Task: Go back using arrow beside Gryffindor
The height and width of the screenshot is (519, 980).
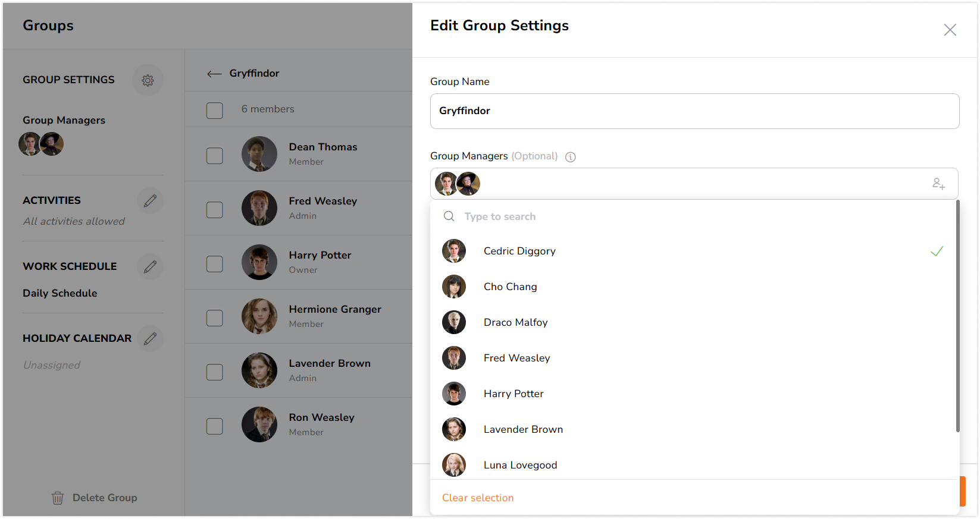Action: coord(214,74)
